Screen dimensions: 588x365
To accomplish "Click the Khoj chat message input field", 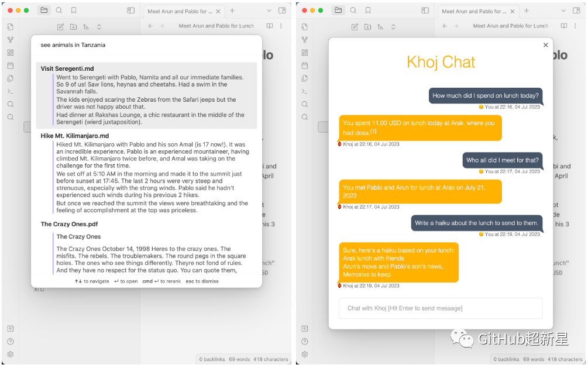I will [x=441, y=308].
